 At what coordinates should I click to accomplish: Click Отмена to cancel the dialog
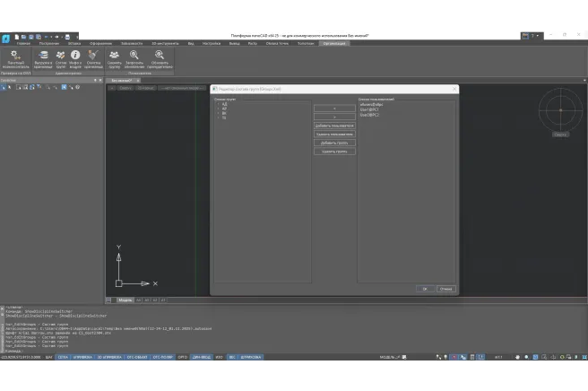pyautogui.click(x=445, y=289)
